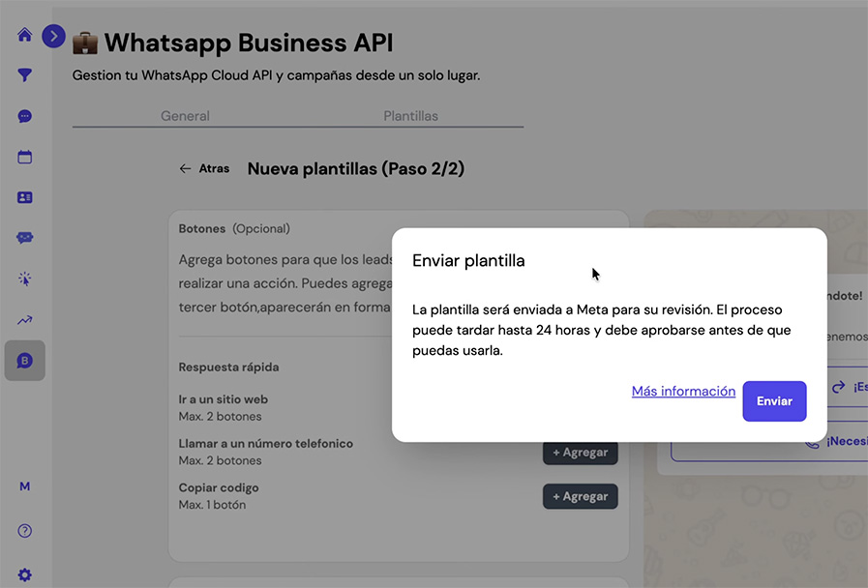Open the Home dashboard icon
Screen dimensions: 868x588
pos(23,35)
